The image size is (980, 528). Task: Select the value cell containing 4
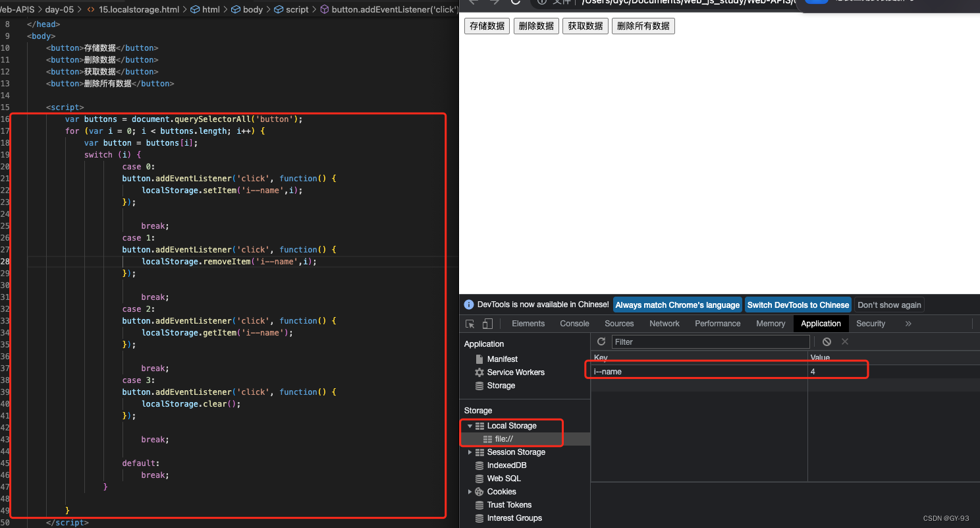[x=894, y=372]
